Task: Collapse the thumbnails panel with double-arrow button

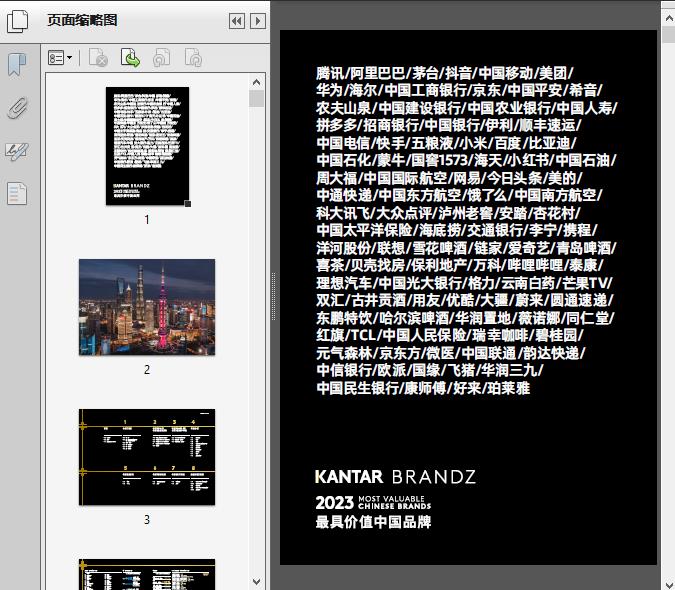Action: click(237, 21)
